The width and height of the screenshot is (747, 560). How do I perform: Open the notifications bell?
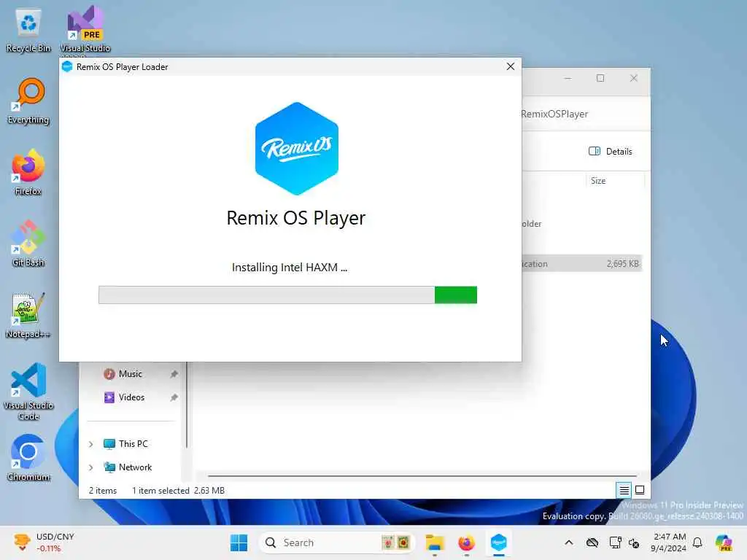click(x=697, y=542)
